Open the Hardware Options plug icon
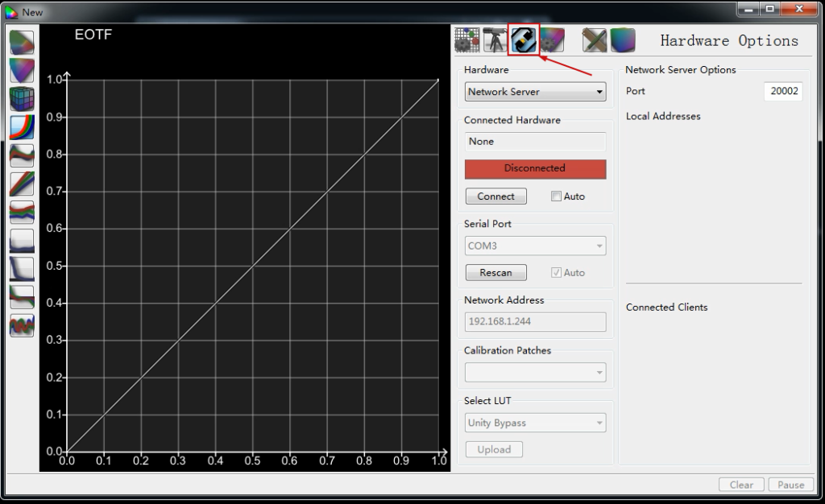The width and height of the screenshot is (825, 504). [x=524, y=40]
